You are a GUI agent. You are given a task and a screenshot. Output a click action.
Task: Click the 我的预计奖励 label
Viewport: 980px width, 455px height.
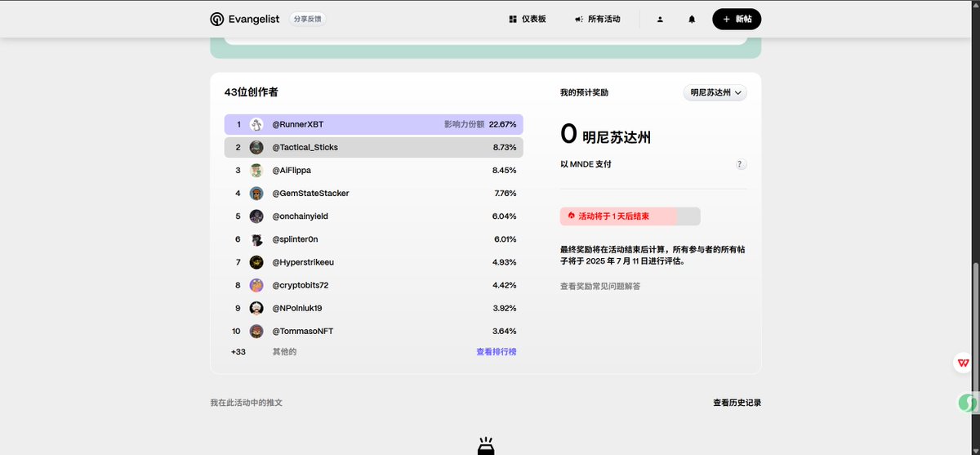coord(584,93)
